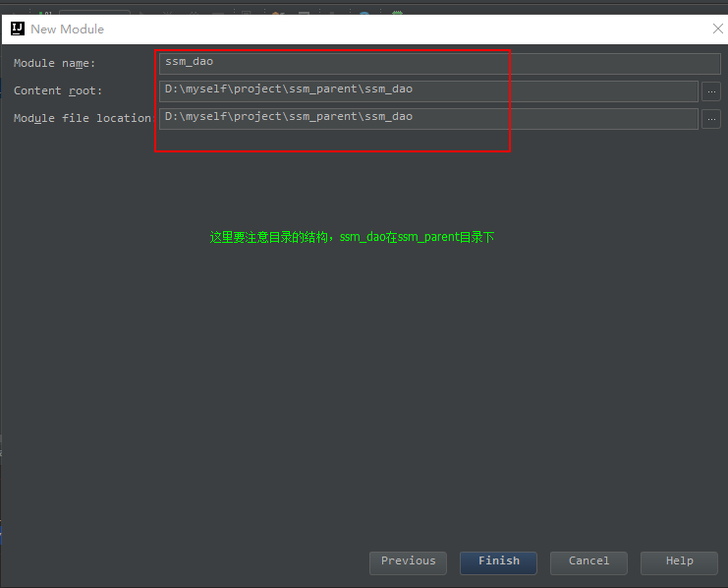
Task: Click the Finish button
Action: tap(498, 562)
